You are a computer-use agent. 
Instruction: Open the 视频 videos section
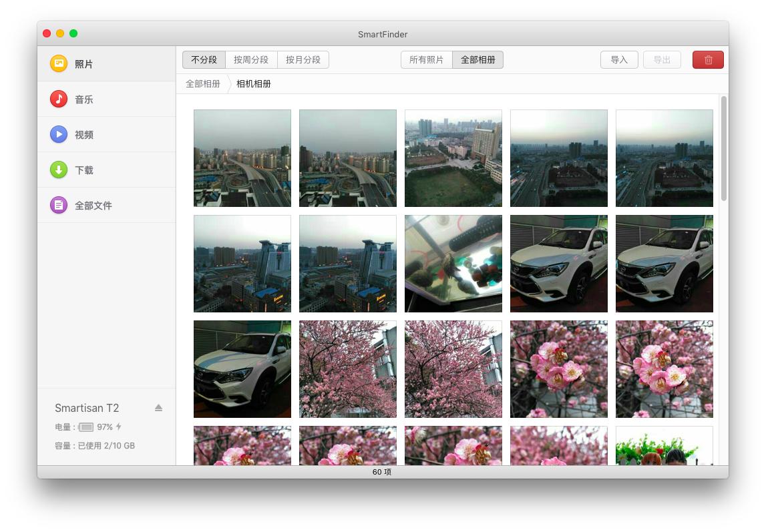click(x=84, y=134)
